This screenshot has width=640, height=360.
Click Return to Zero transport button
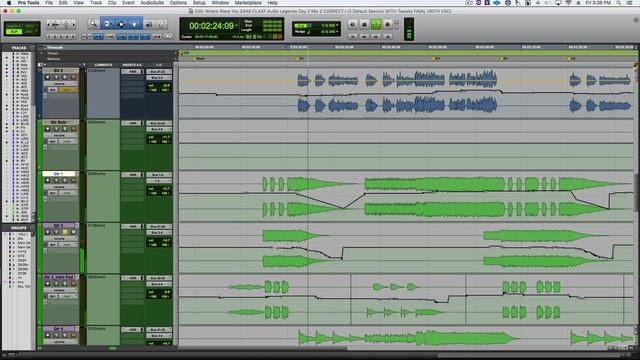tap(353, 36)
